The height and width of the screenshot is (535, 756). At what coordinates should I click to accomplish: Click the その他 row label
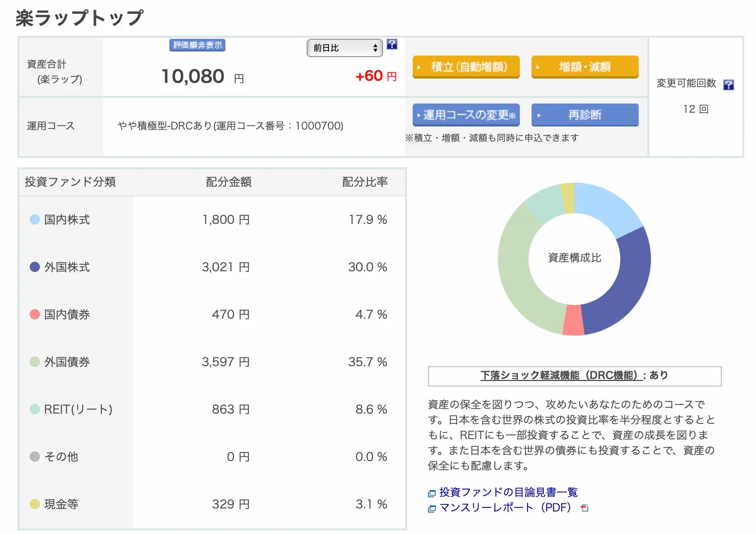[61, 457]
